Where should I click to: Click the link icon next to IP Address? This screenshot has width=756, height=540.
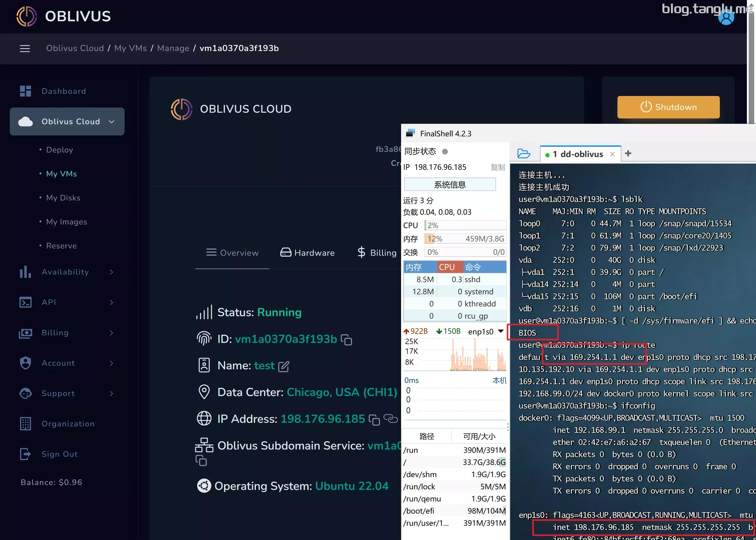[390, 418]
